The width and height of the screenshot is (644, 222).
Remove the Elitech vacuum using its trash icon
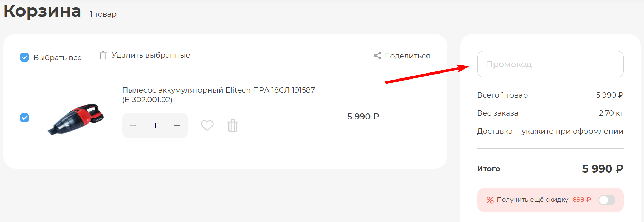[x=232, y=125]
